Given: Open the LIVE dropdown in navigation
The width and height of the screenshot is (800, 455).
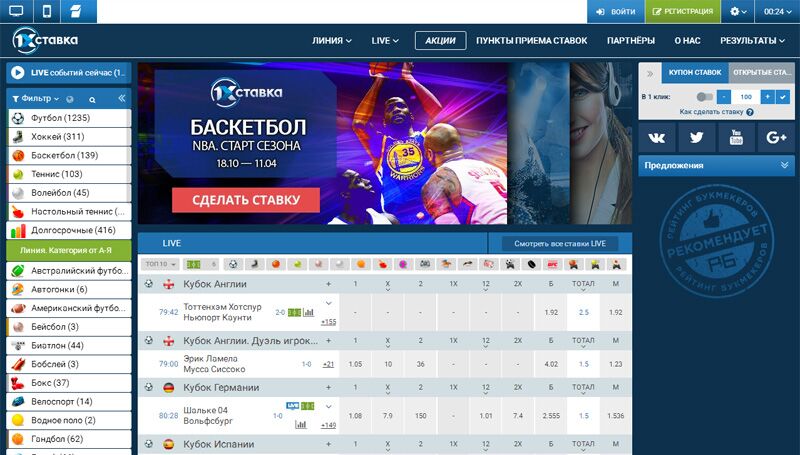Looking at the screenshot, I should (x=385, y=40).
